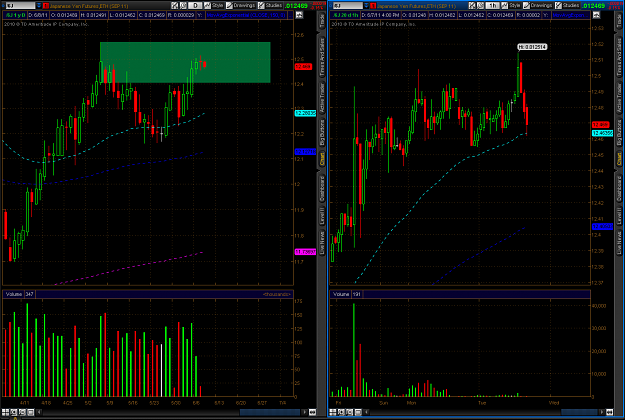Open Times And Sales sidebar tab, right panel
The width and height of the screenshot is (625, 420).
[x=619, y=56]
